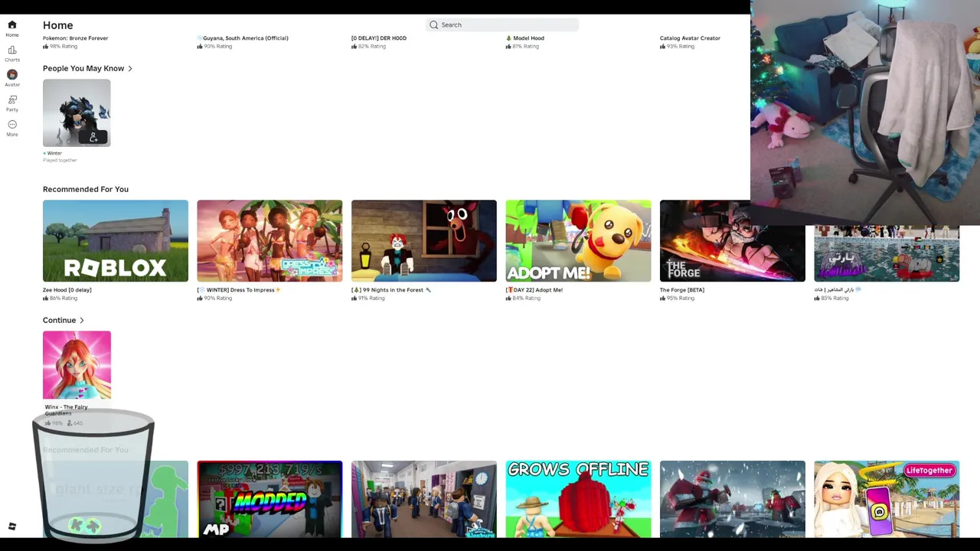This screenshot has width=980, height=551.
Task: Open the GROWS OFFLINE game thumbnail
Action: [578, 499]
